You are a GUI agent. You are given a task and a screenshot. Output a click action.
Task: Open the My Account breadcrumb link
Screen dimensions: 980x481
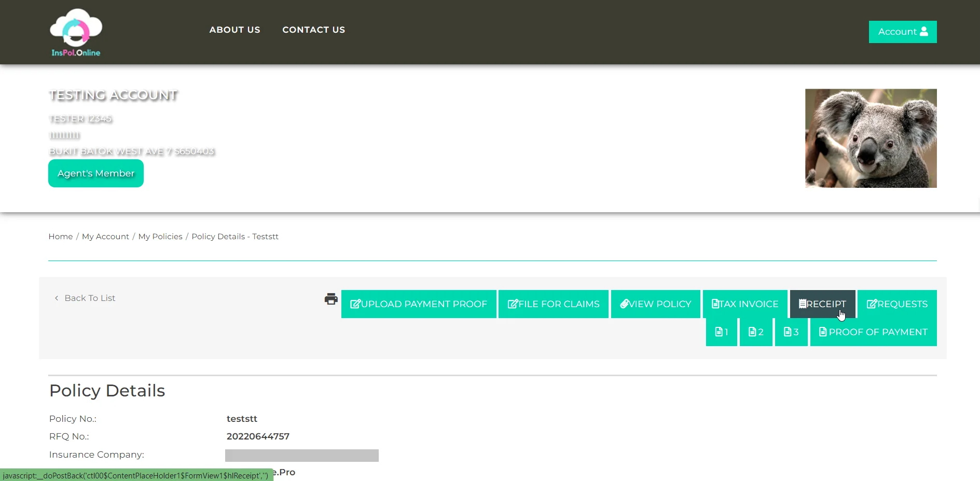[x=105, y=237]
